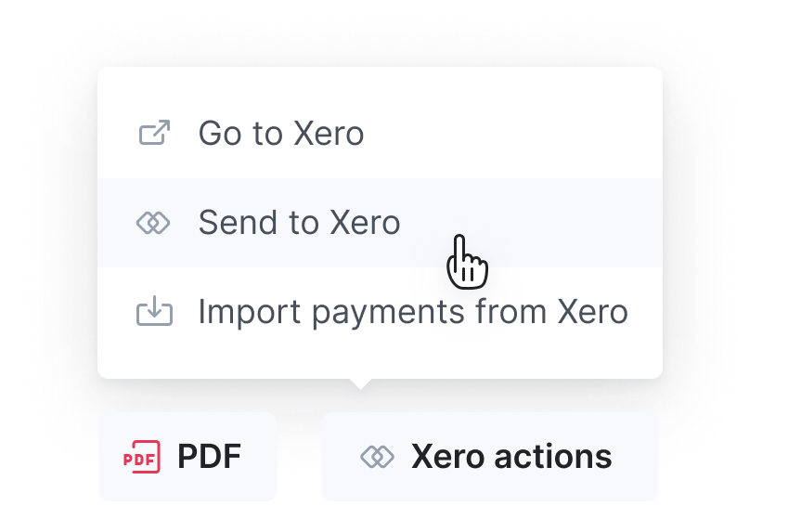Click the arrow-in-box glyph on the first menu row
Image resolution: width=788 pixels, height=532 pixels.
coord(154,132)
